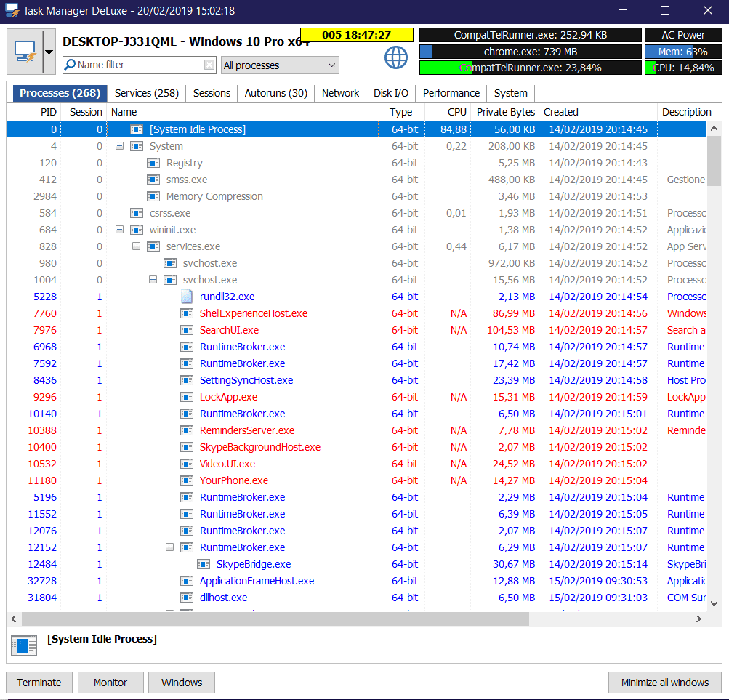Collapse the services.exe tree node
The height and width of the screenshot is (700, 729).
coord(136,246)
